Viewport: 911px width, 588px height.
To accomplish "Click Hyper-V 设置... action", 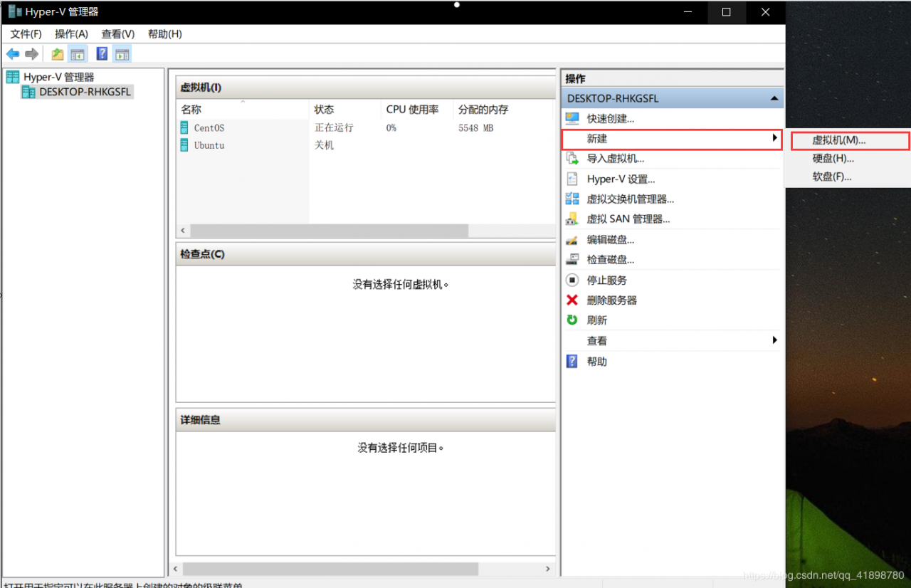I will coord(621,179).
